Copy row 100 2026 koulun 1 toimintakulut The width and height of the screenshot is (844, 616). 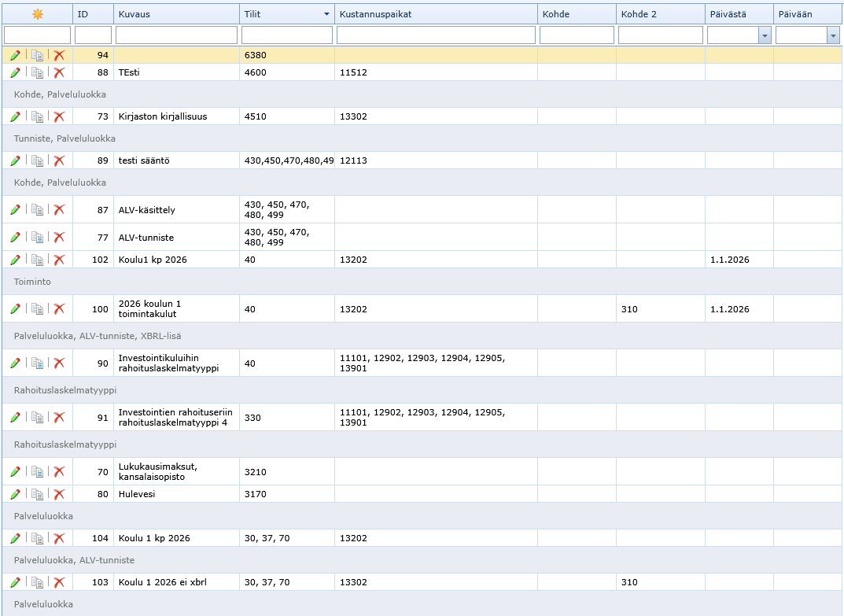(37, 309)
